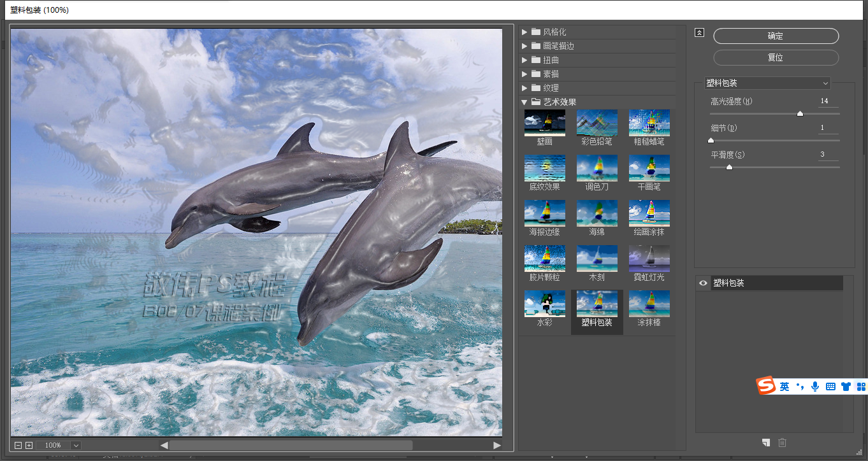Click the 细节 value field showing 1

click(828, 128)
